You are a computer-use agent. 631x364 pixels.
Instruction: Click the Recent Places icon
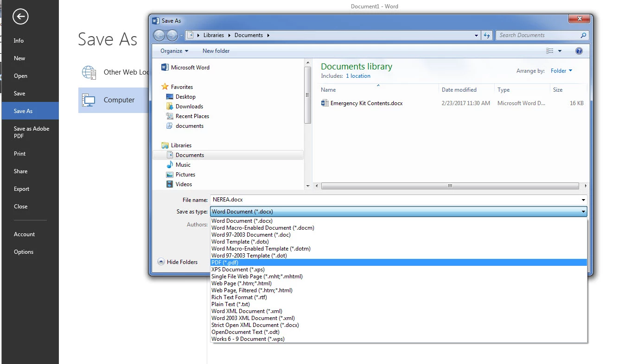pos(170,116)
